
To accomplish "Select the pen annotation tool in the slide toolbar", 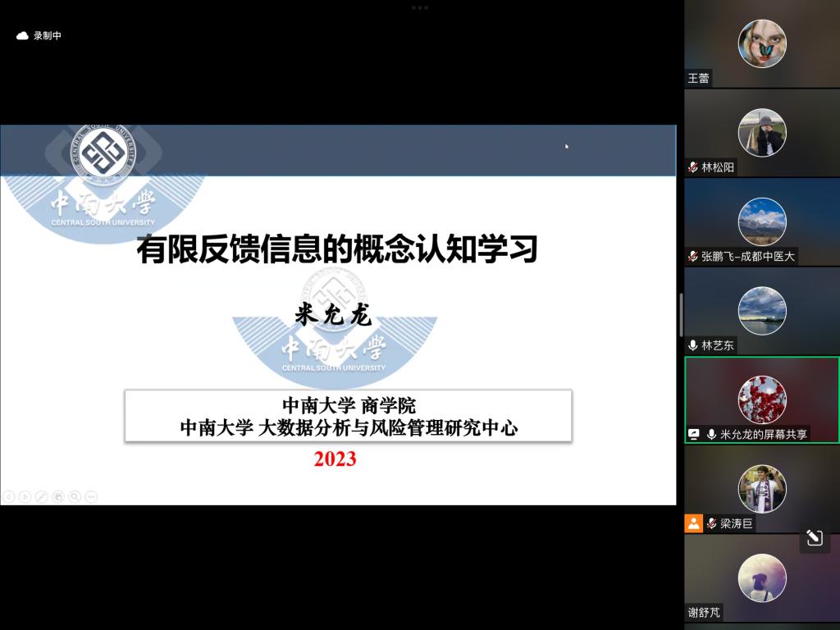I will [x=41, y=495].
